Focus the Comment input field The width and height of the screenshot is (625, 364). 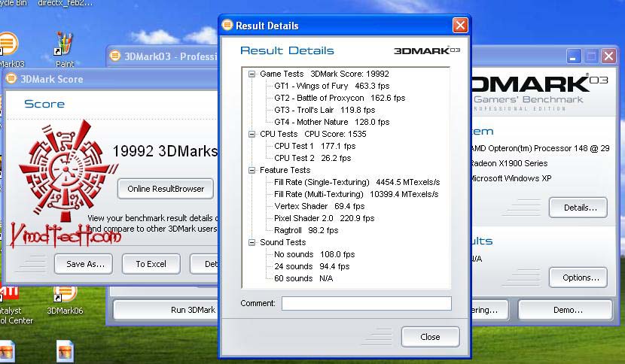coord(366,304)
